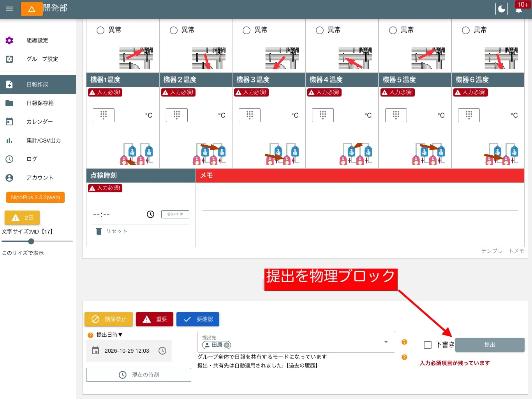532x399 pixels.
Task: Click the 機器1温度 pump illustration
Action: pos(137,154)
